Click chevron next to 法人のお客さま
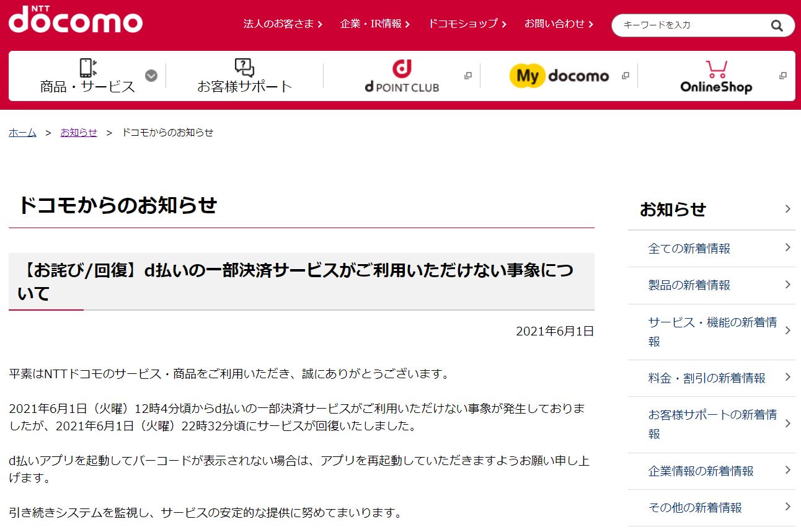The height and width of the screenshot is (532, 801). [320, 24]
